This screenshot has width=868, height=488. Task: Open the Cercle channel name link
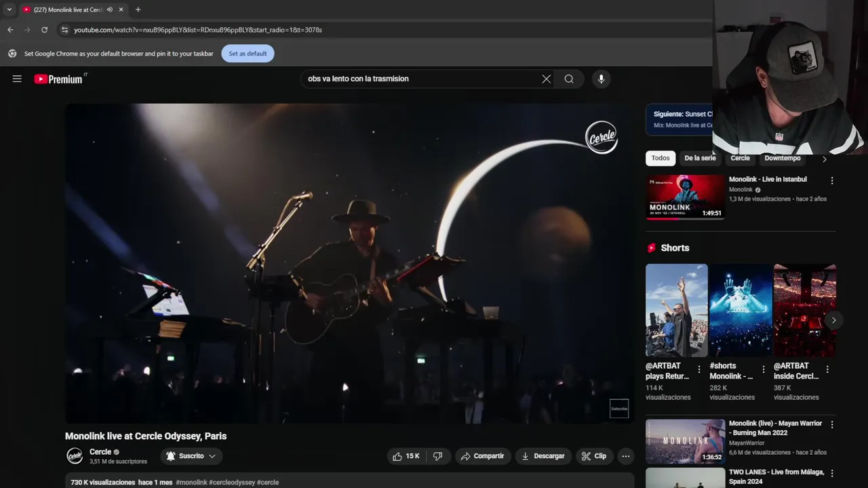[100, 452]
